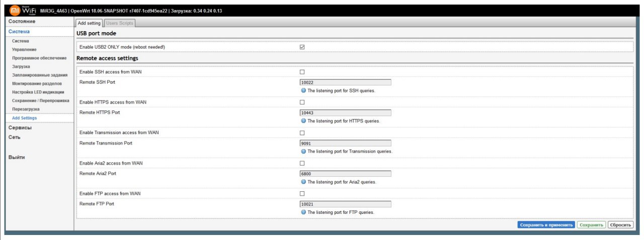Open Управление menu item
The image size is (644, 240).
24,49
